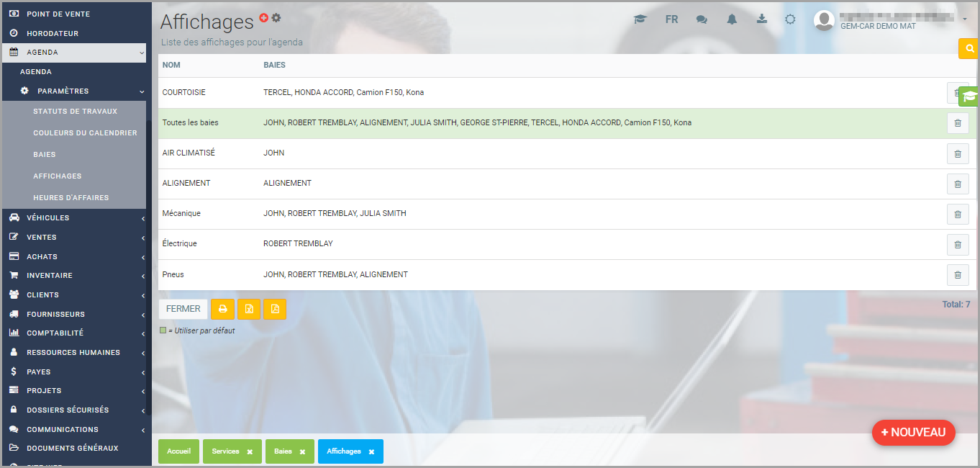Screen dimensions: 980x468
Task: Click the print icon button next to FERMER
Action: coord(223,309)
